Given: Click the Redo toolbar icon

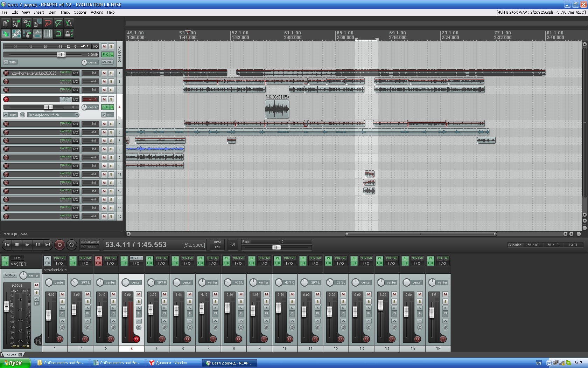Looking at the screenshot, I should coord(58,23).
